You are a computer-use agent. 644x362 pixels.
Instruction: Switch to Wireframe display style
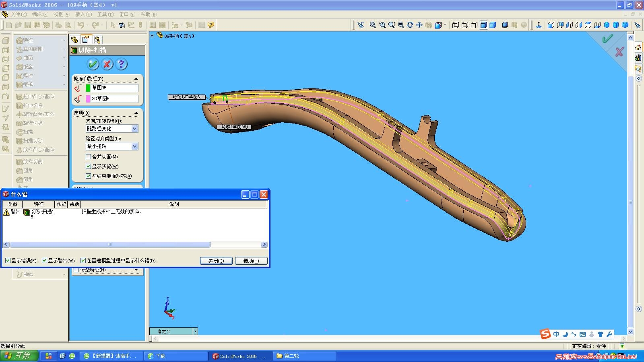pos(456,25)
